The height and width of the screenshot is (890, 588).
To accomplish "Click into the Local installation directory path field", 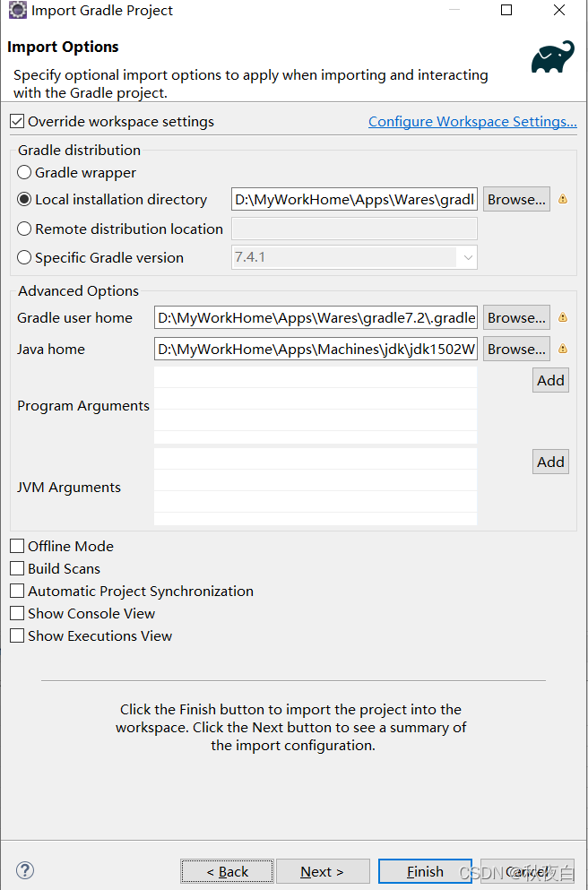I will coord(354,199).
